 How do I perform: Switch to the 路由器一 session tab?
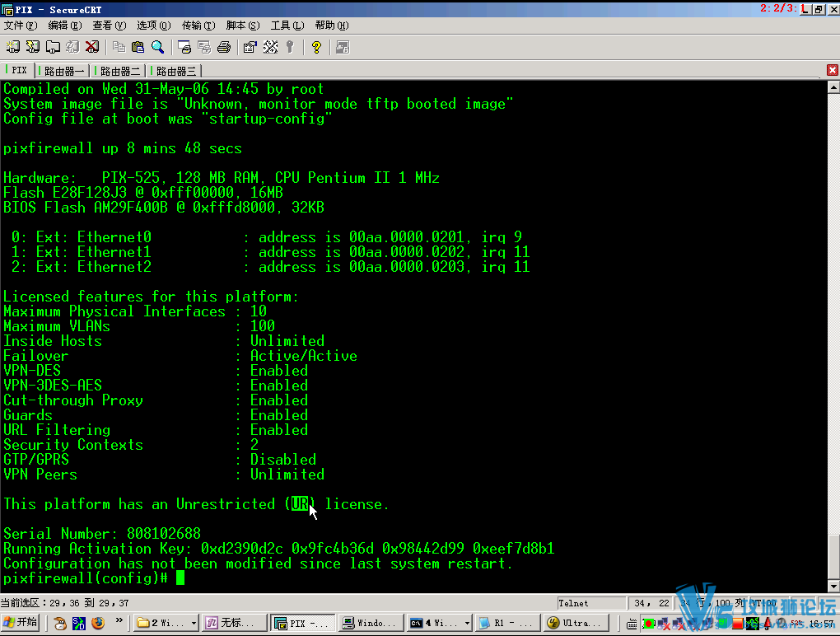coord(63,71)
